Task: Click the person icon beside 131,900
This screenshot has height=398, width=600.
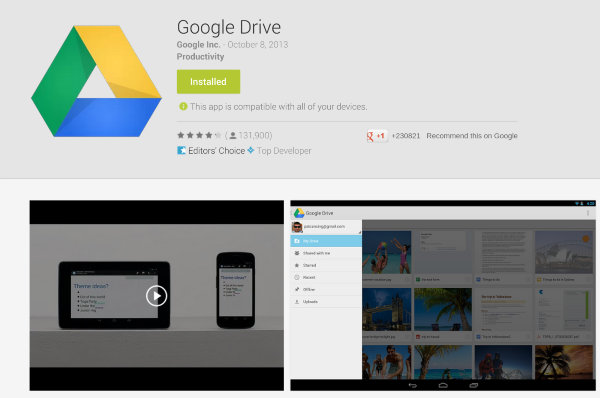Action: click(x=233, y=135)
